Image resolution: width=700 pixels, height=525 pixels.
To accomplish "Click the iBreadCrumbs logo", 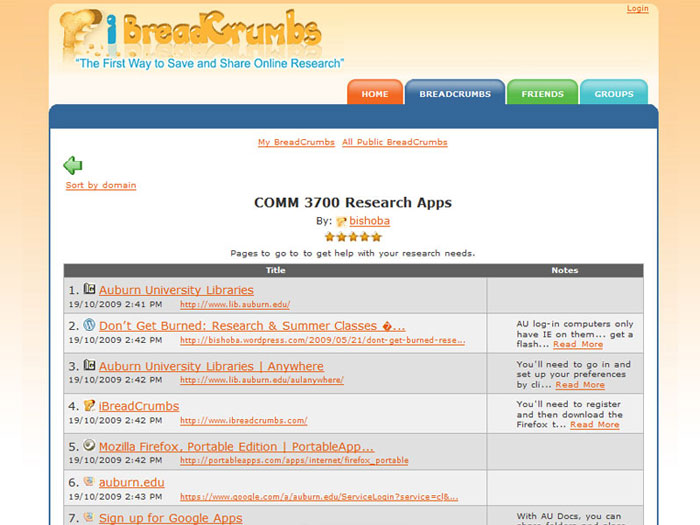I will (191, 31).
